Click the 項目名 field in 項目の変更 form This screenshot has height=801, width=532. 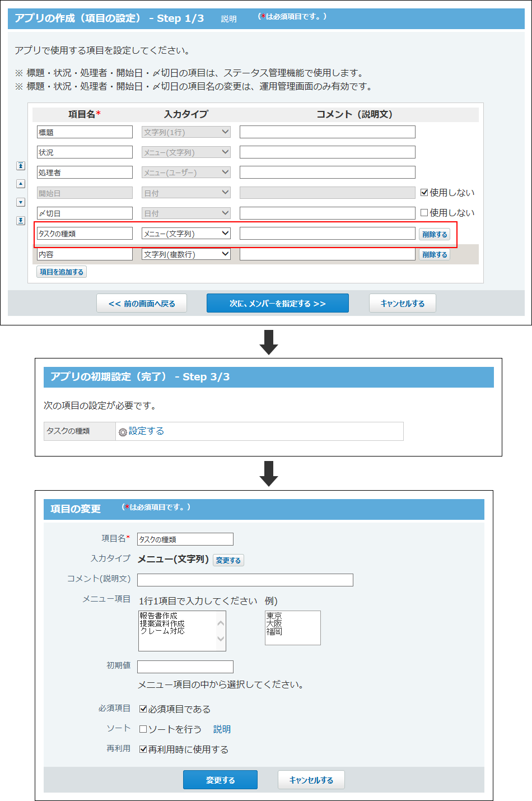(x=185, y=539)
